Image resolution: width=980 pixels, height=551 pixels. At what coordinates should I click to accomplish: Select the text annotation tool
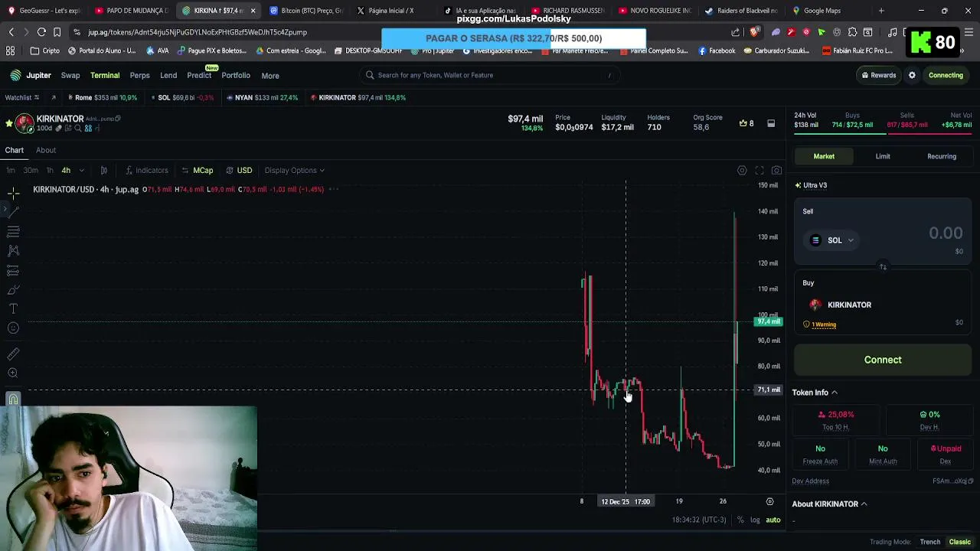click(x=13, y=308)
